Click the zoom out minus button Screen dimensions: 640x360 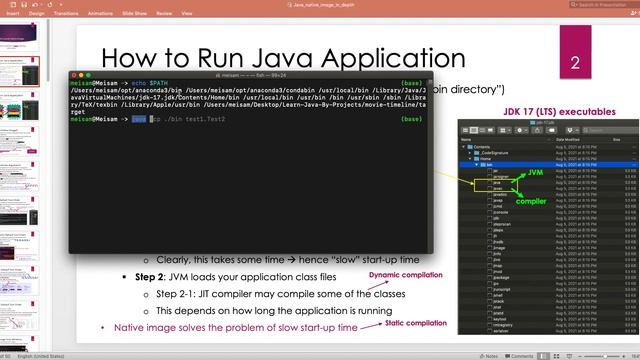[580, 356]
